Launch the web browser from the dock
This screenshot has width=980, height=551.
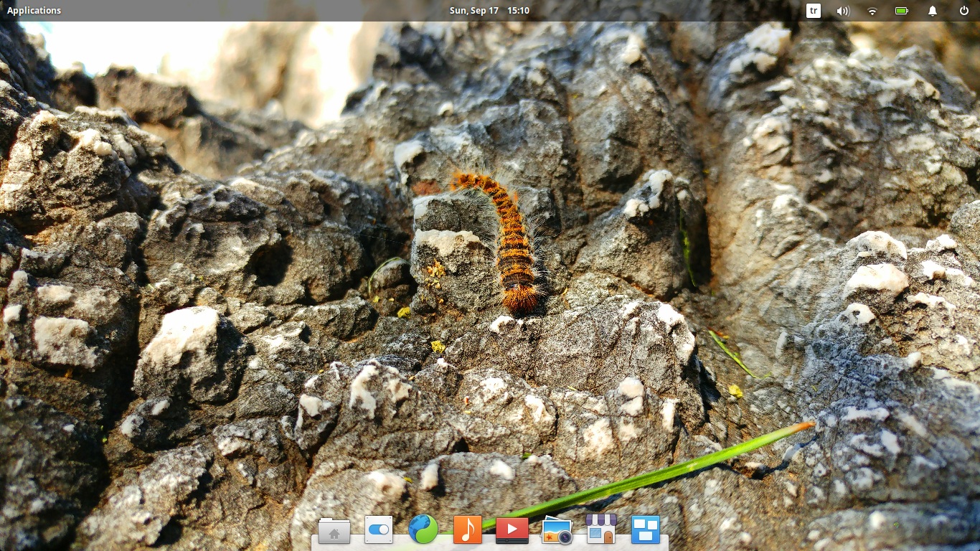coord(423,530)
